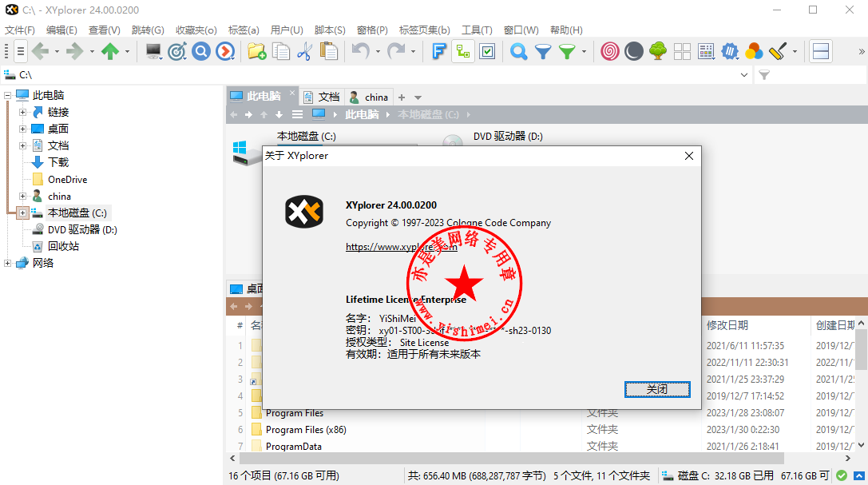Click the 关闭 button in About dialog
This screenshot has width=868, height=485.
[x=657, y=389]
